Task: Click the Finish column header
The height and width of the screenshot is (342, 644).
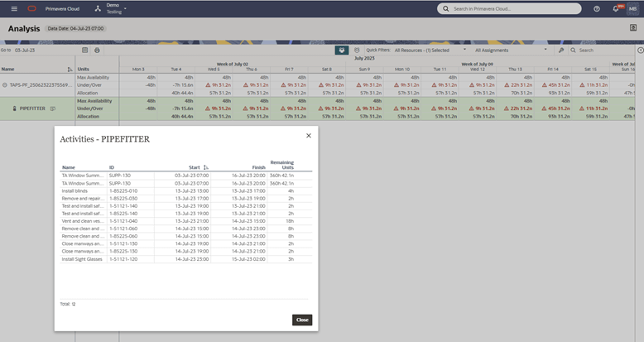Action: coord(258,167)
